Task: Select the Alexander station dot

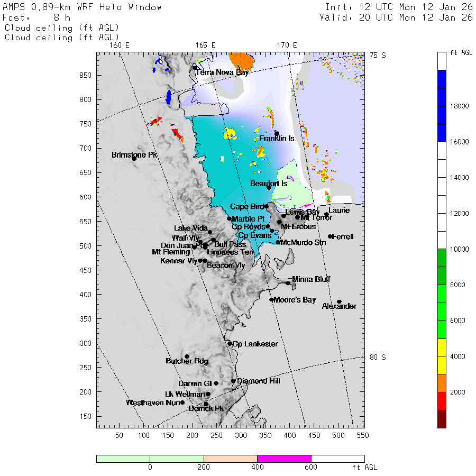Action: pyautogui.click(x=339, y=301)
